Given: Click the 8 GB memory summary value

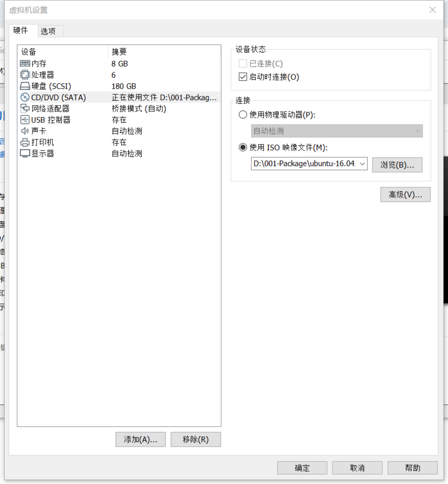Looking at the screenshot, I should (120, 64).
